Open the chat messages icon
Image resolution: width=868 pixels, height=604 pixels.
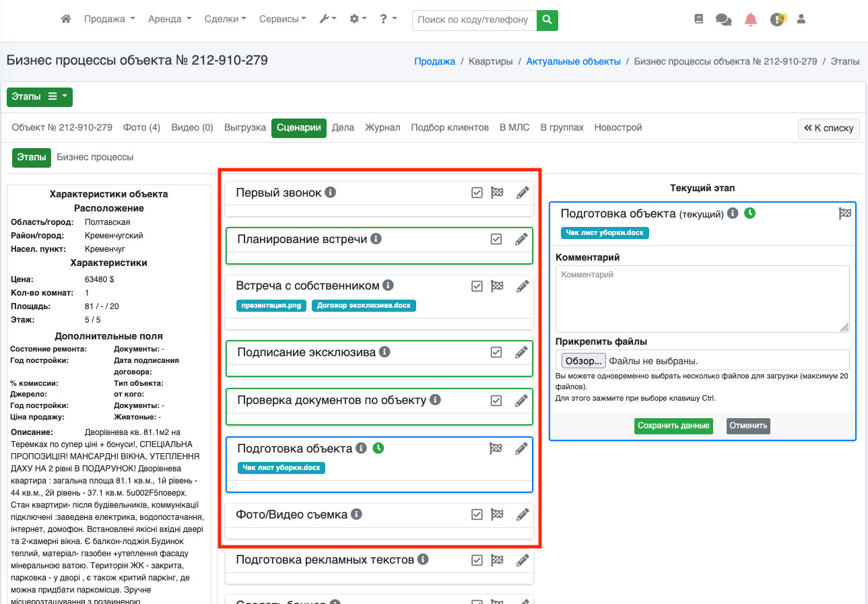(723, 20)
